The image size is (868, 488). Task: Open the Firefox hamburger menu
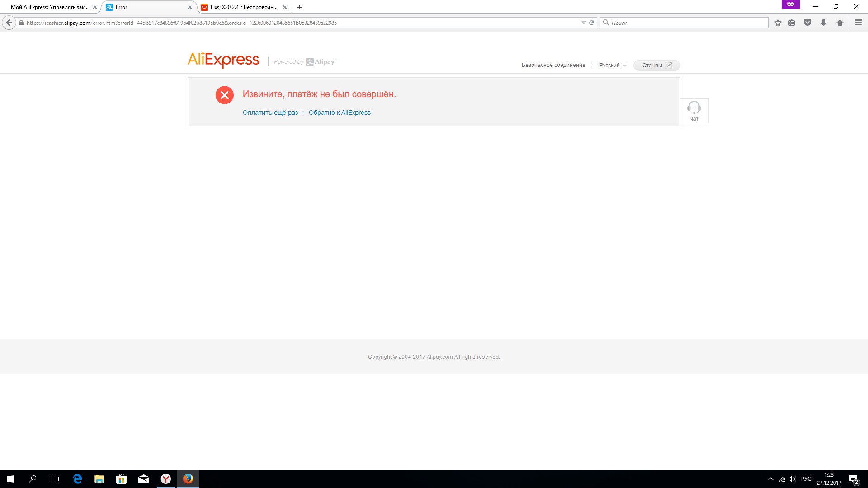pos(859,23)
